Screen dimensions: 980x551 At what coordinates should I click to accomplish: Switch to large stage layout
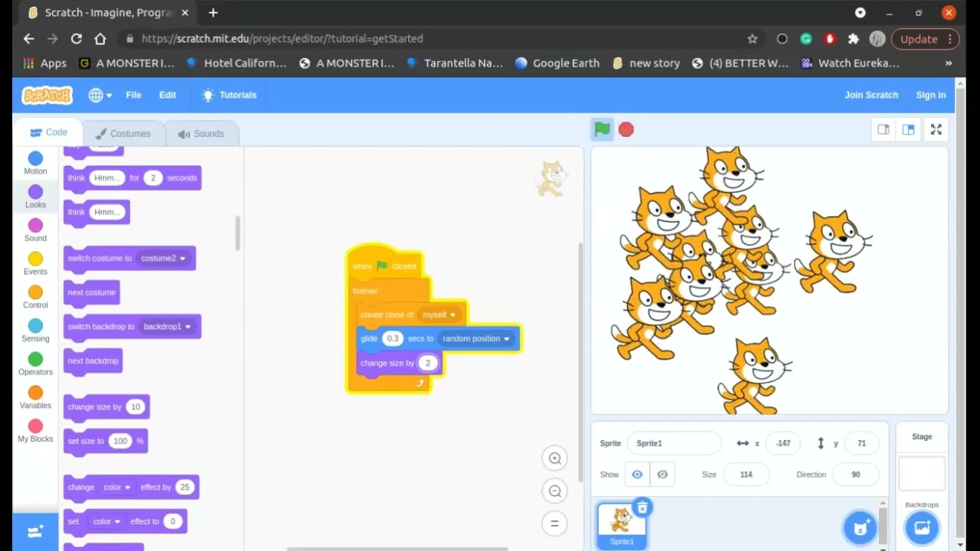pyautogui.click(x=908, y=129)
